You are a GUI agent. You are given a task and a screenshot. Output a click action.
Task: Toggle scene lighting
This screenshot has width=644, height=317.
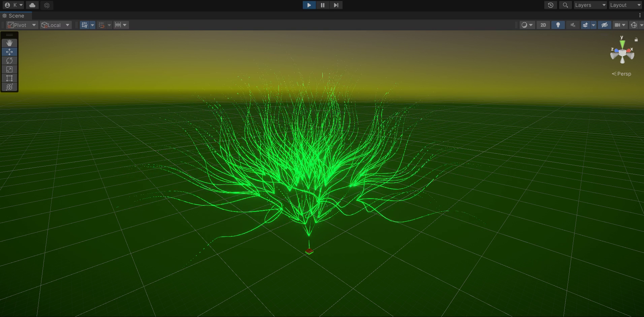558,25
